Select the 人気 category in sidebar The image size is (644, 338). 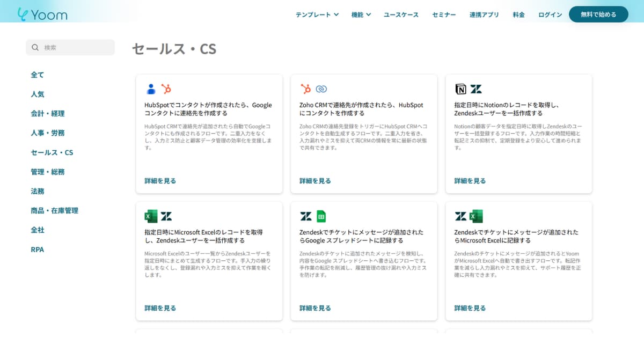(38, 94)
